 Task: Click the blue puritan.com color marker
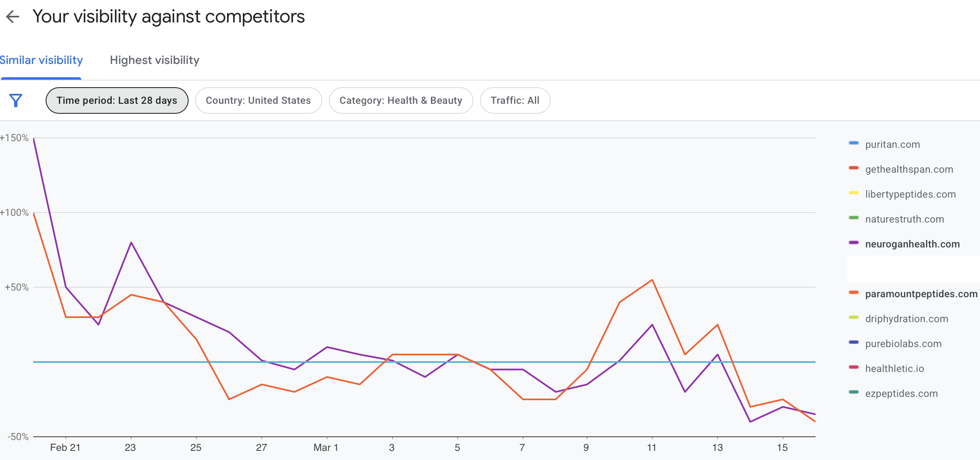tap(854, 143)
